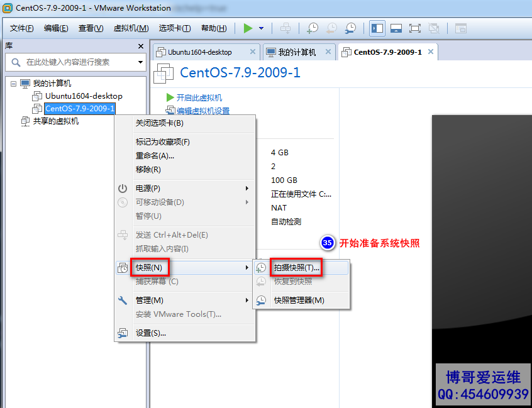The image size is (532, 408).
Task: Open the 文件(F) menu
Action: 22,28
